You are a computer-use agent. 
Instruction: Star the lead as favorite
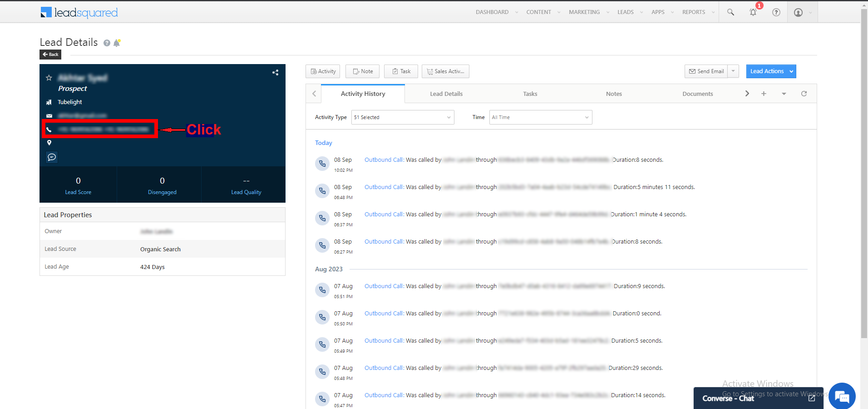49,78
